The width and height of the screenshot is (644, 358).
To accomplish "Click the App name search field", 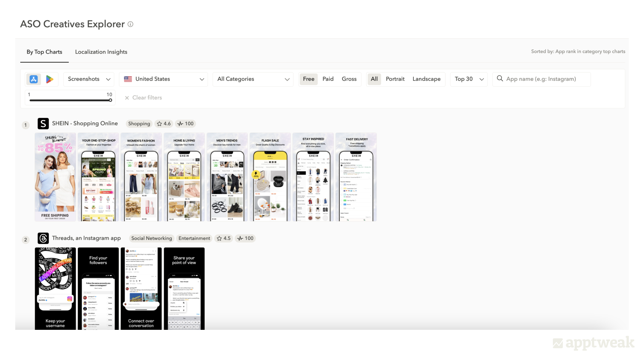I will 541,79.
